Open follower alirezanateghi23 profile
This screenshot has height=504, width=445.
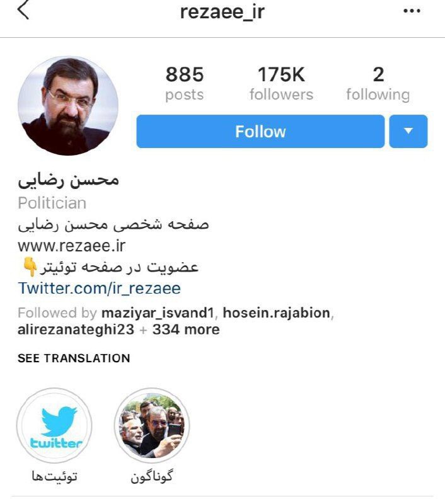[76, 329]
